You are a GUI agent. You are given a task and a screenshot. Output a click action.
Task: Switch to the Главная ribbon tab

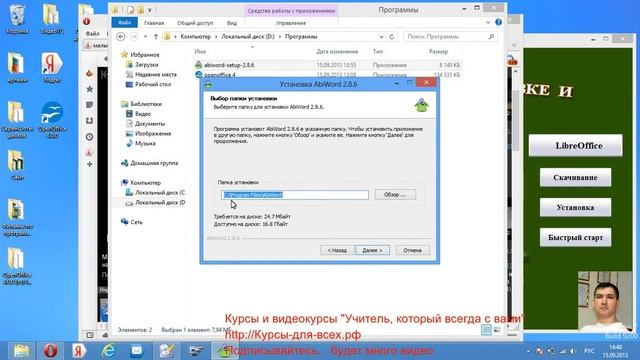[x=154, y=23]
